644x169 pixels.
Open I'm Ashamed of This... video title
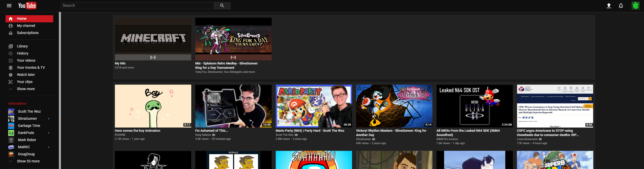click(x=212, y=131)
